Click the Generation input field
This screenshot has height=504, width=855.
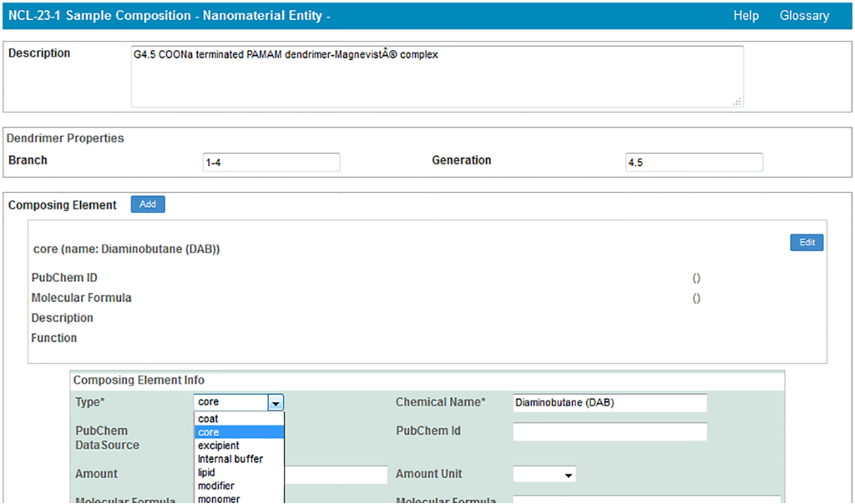(x=694, y=163)
